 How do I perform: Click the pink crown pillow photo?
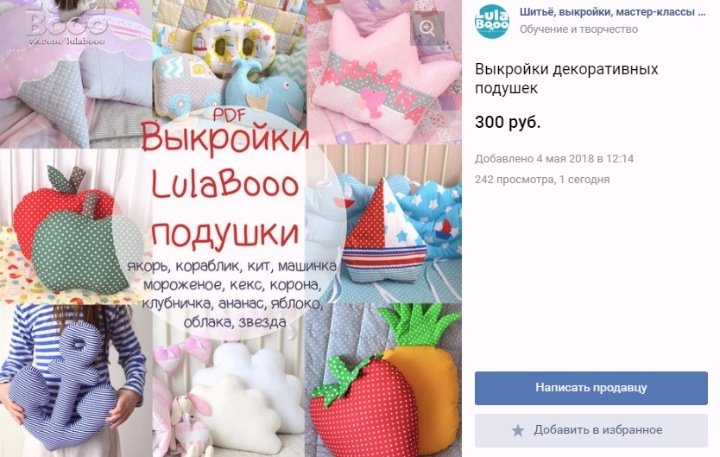click(x=384, y=72)
